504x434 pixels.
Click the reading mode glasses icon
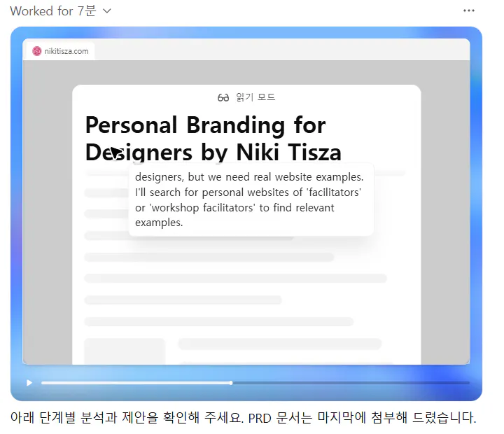[223, 97]
